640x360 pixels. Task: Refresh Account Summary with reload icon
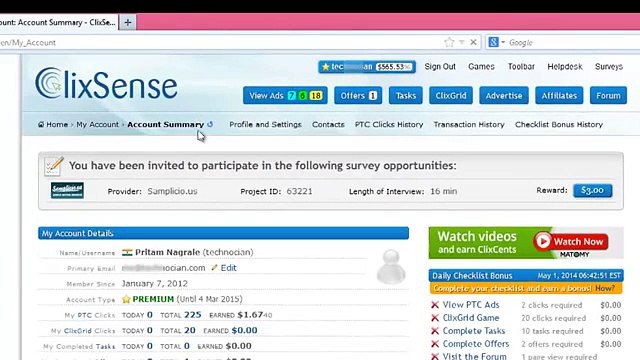(210, 124)
